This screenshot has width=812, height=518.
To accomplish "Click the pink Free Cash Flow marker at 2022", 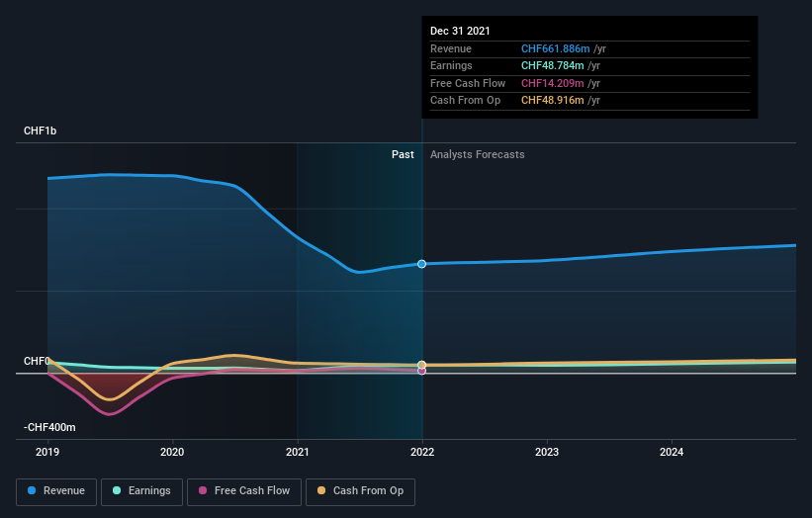I will (421, 371).
